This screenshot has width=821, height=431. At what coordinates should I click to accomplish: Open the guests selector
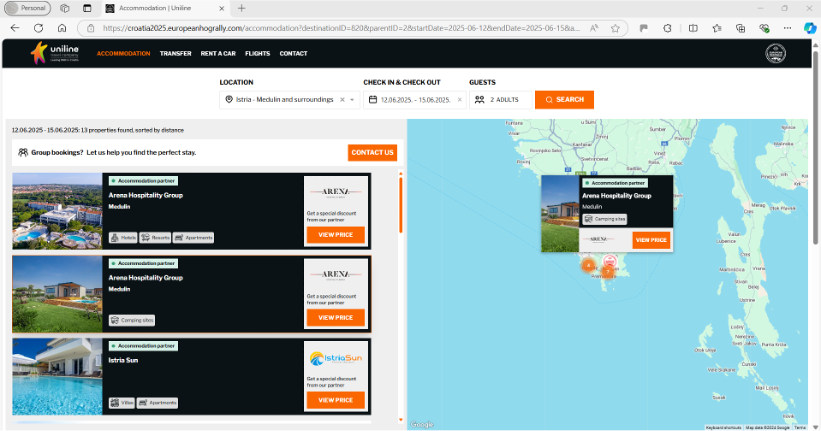tap(501, 100)
